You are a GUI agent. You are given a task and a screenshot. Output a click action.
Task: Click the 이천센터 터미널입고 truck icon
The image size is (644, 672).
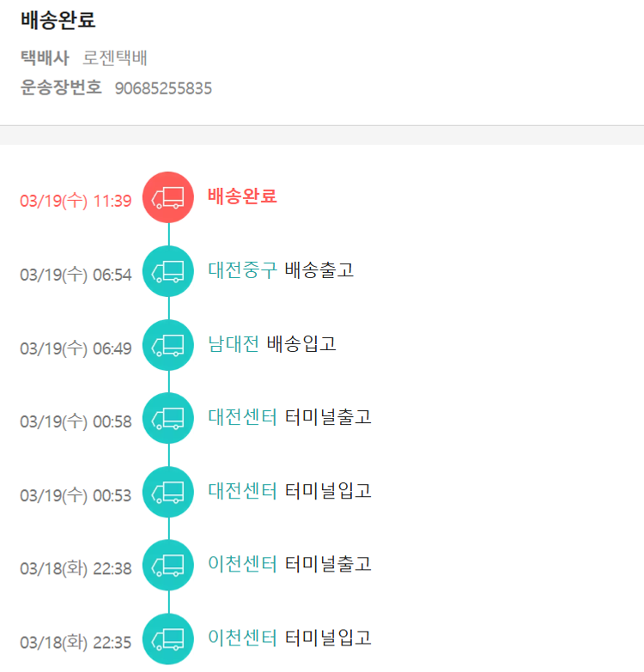tap(168, 639)
